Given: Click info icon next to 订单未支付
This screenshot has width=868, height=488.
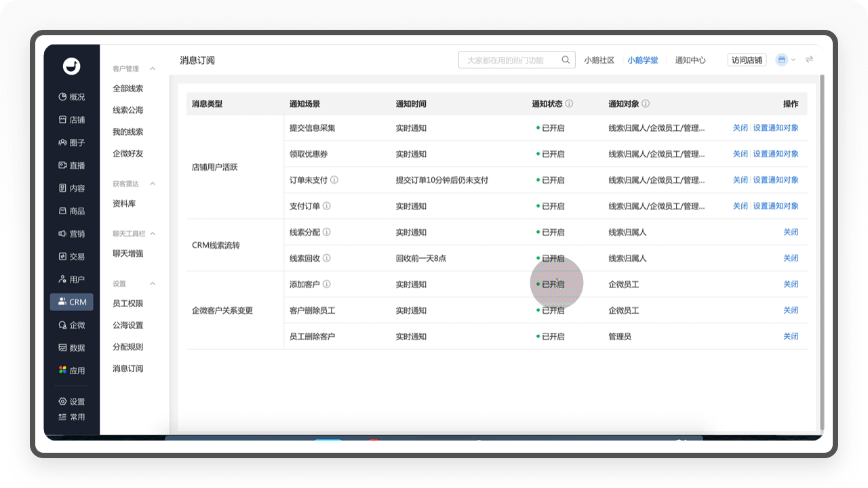Looking at the screenshot, I should pos(334,180).
